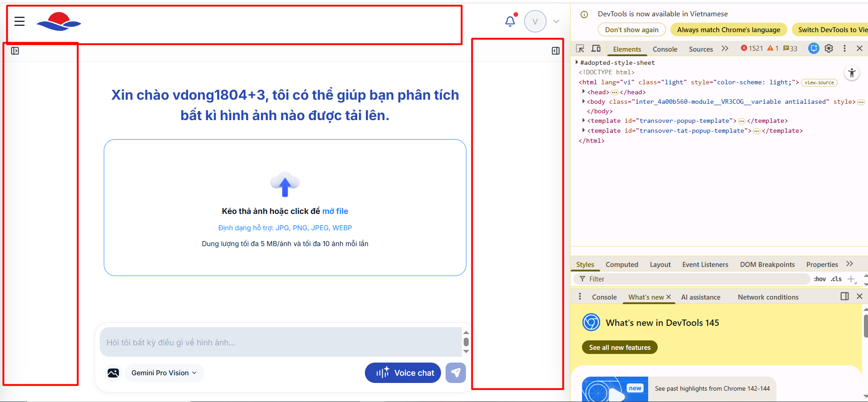
Task: Expand the body element tree node
Action: point(583,102)
